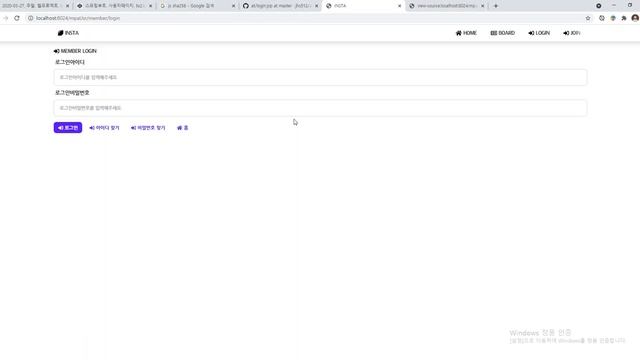Open the JOIN navbar link
640x360 pixels.
coord(571,33)
